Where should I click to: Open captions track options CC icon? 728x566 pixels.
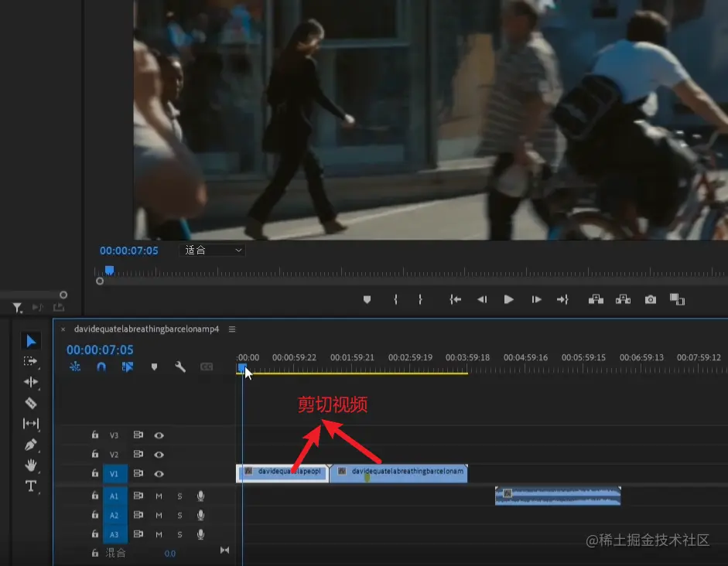207,367
